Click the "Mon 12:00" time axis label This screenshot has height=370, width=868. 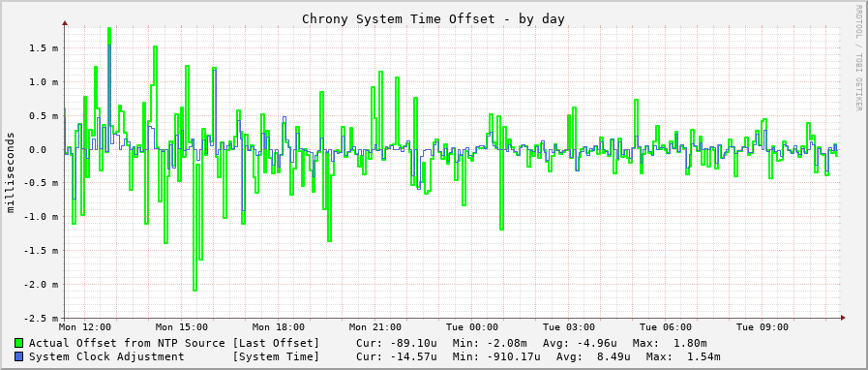click(85, 327)
